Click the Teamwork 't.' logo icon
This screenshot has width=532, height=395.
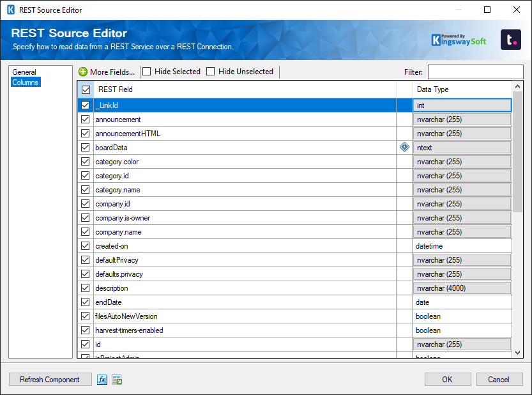click(x=511, y=40)
